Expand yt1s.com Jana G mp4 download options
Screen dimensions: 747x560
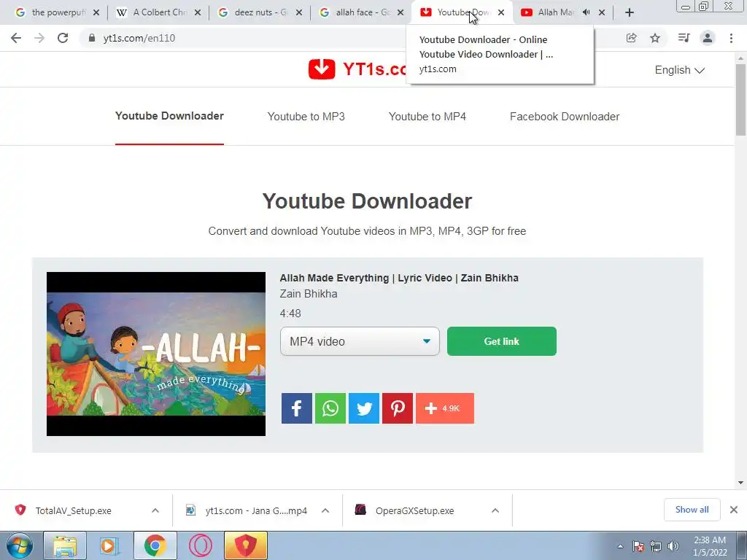[x=325, y=510]
